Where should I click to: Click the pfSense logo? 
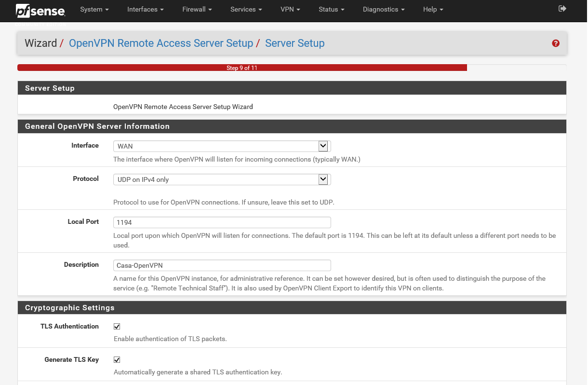pyautogui.click(x=41, y=10)
